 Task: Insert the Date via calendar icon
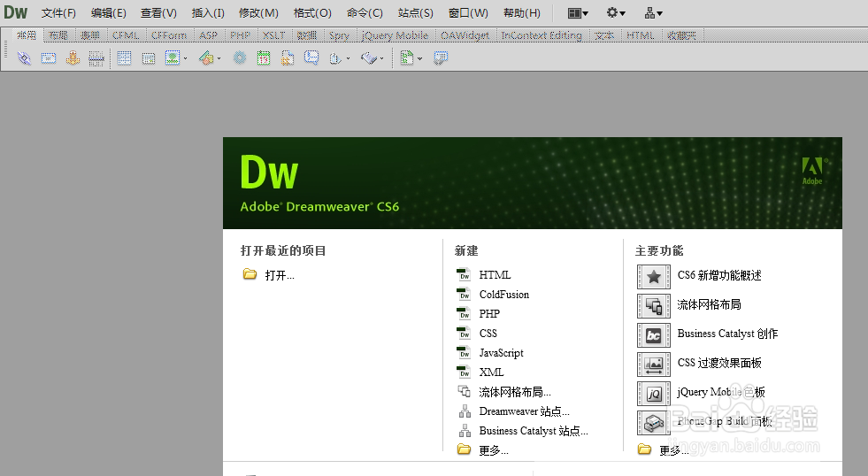(264, 58)
